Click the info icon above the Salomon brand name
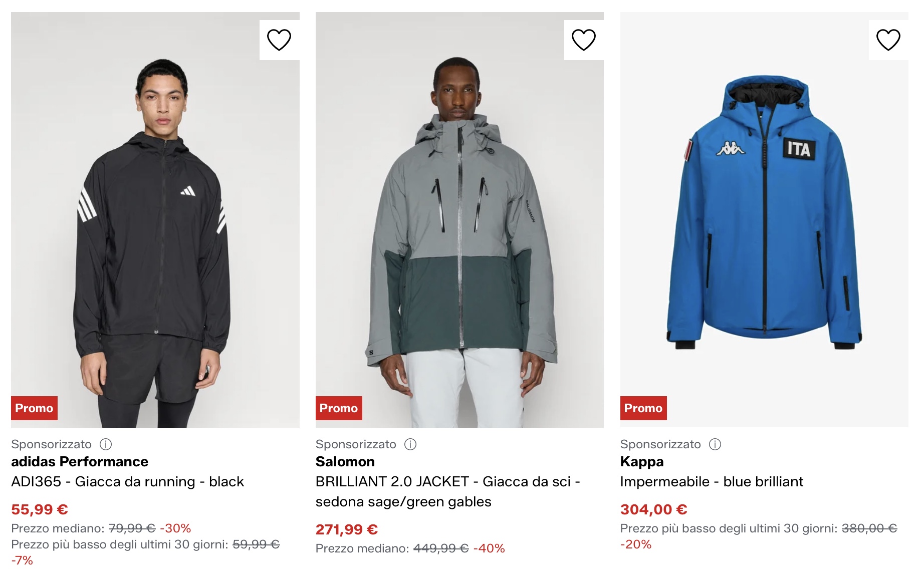 tap(409, 444)
